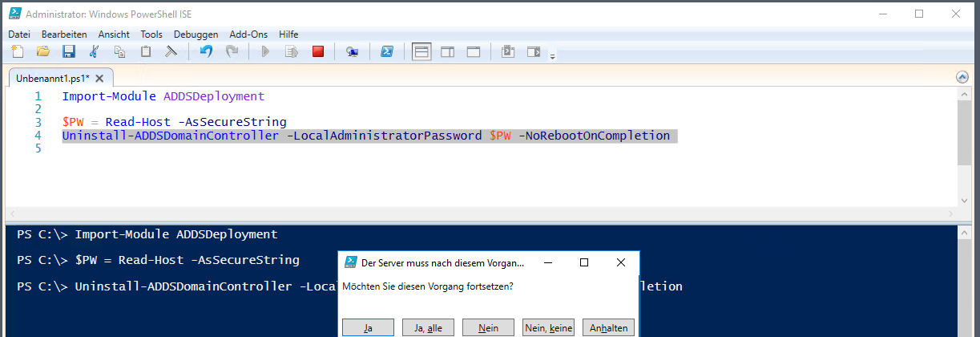Click Anhalten to suspend the operation

[x=609, y=328]
